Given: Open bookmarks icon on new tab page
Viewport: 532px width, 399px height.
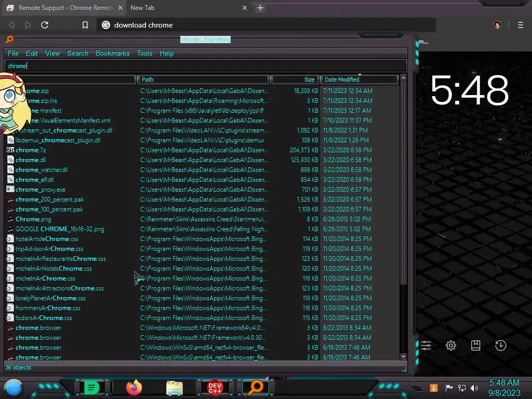Looking at the screenshot, I should tap(476, 345).
